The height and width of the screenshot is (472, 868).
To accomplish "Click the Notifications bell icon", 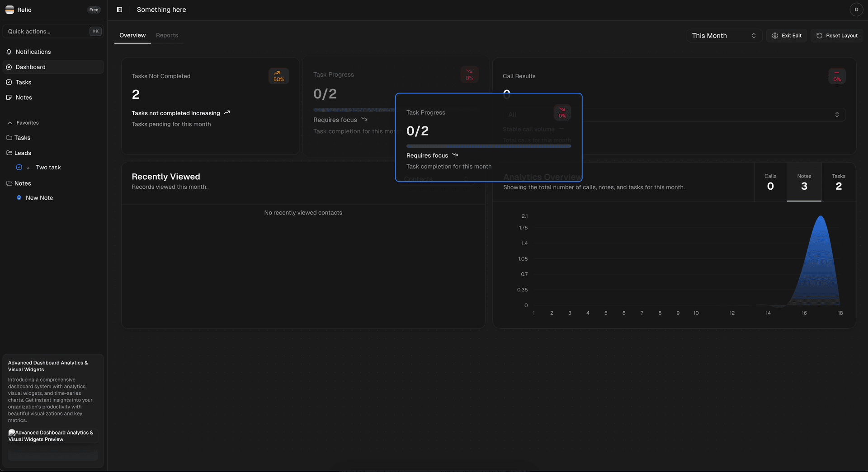I will tap(9, 52).
